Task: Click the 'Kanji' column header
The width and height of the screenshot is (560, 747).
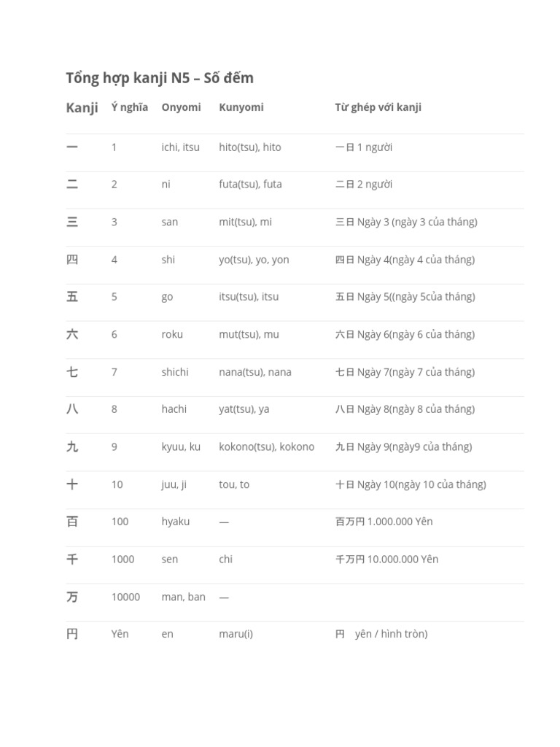Action: [82, 108]
